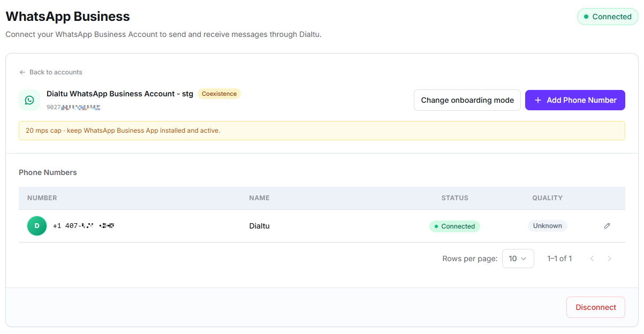
Task: Edit the Dialtu phone number pencil icon
Action: (607, 226)
